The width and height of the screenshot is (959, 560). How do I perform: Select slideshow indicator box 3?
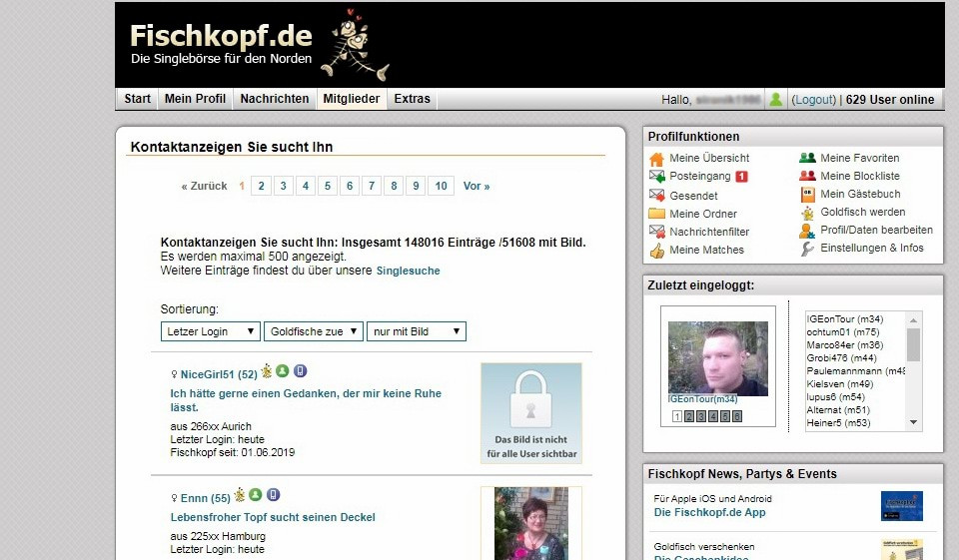(702, 417)
